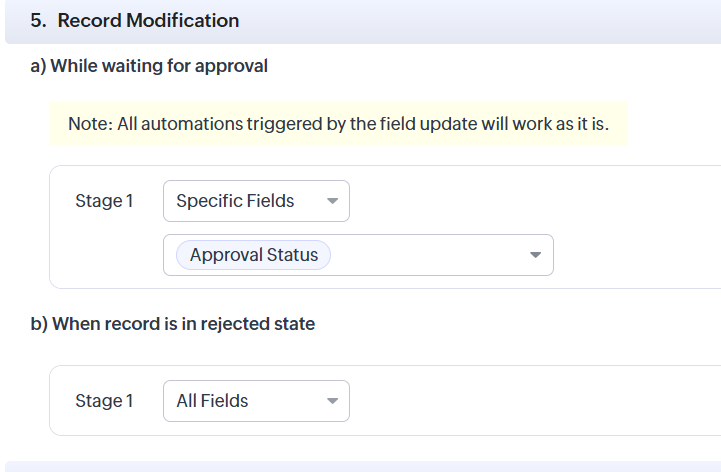The height and width of the screenshot is (472, 721).
Task: Click Stage 1 label under rejected state
Action: coord(104,401)
